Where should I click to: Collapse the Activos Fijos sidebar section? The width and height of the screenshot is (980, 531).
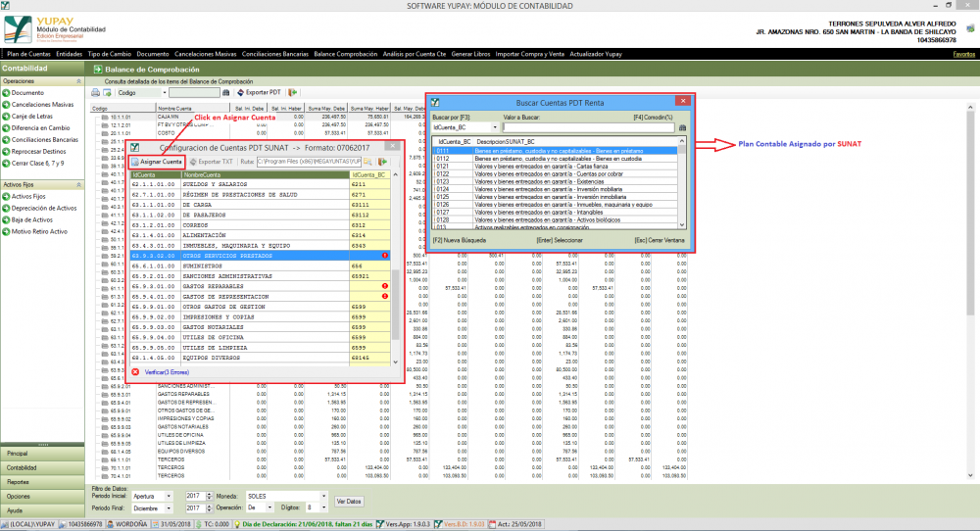(x=78, y=185)
